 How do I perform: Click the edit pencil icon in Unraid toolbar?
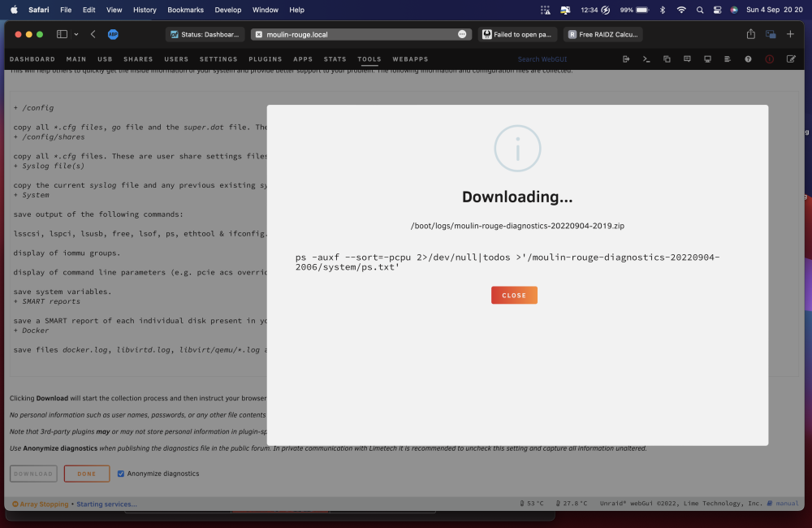point(791,59)
